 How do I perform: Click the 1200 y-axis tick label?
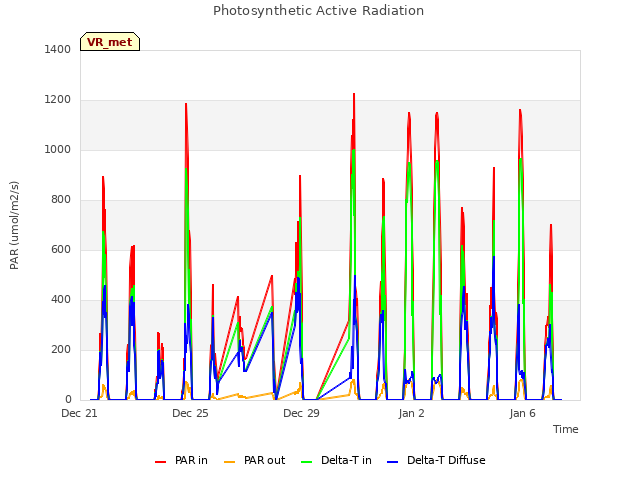pos(58,100)
